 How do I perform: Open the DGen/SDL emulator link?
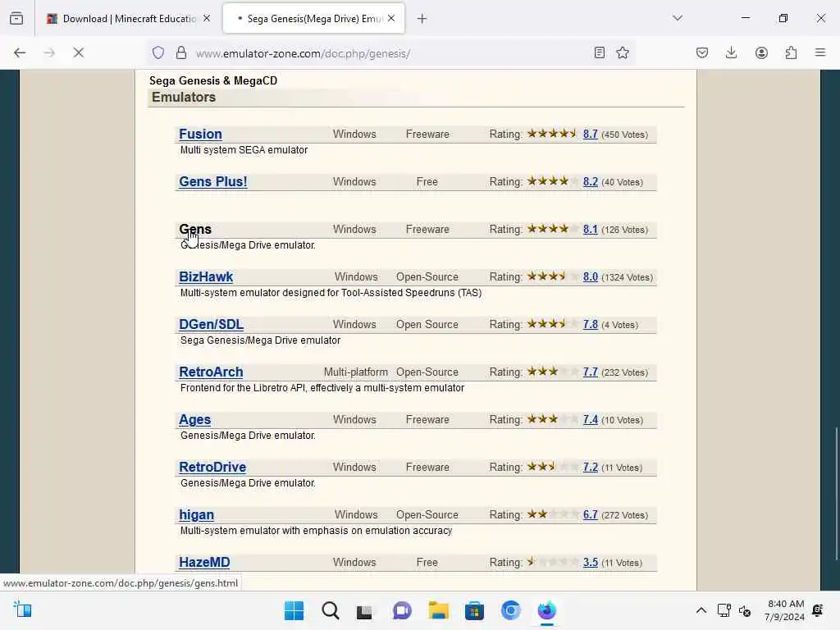pos(211,325)
